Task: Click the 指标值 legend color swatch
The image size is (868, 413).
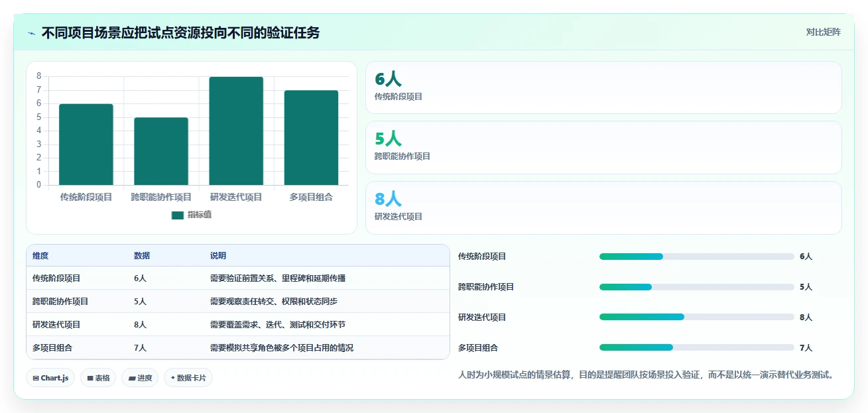Action: click(x=177, y=215)
